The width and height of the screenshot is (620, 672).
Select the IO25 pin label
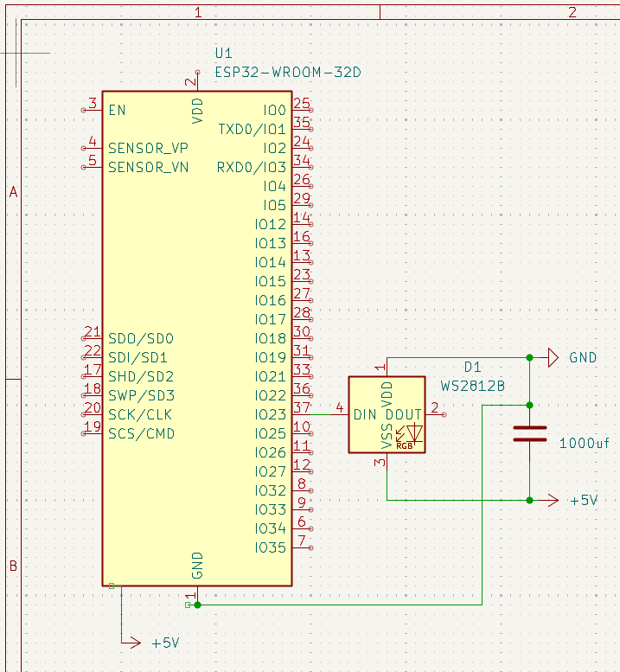pos(271,433)
